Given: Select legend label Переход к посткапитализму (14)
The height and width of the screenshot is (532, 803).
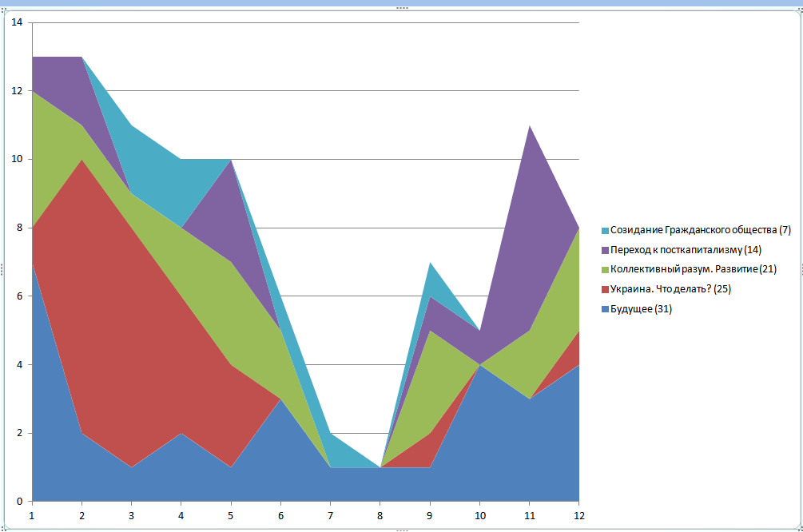Looking at the screenshot, I should click(686, 250).
